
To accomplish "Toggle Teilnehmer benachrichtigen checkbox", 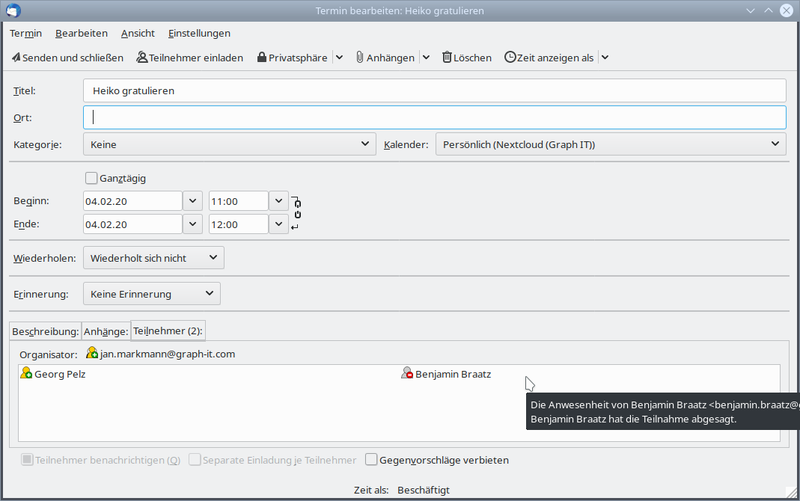I will 27,460.
